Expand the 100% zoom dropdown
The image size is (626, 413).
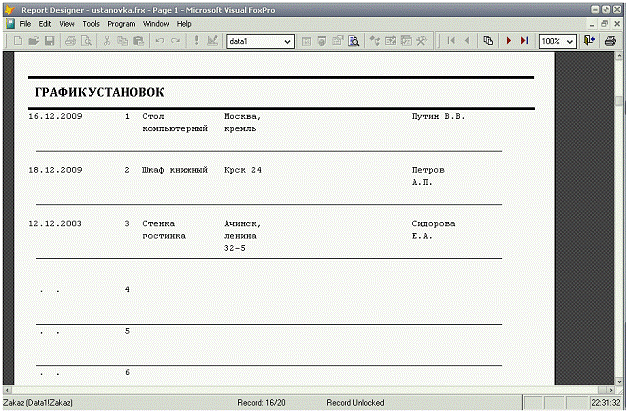pyautogui.click(x=570, y=42)
